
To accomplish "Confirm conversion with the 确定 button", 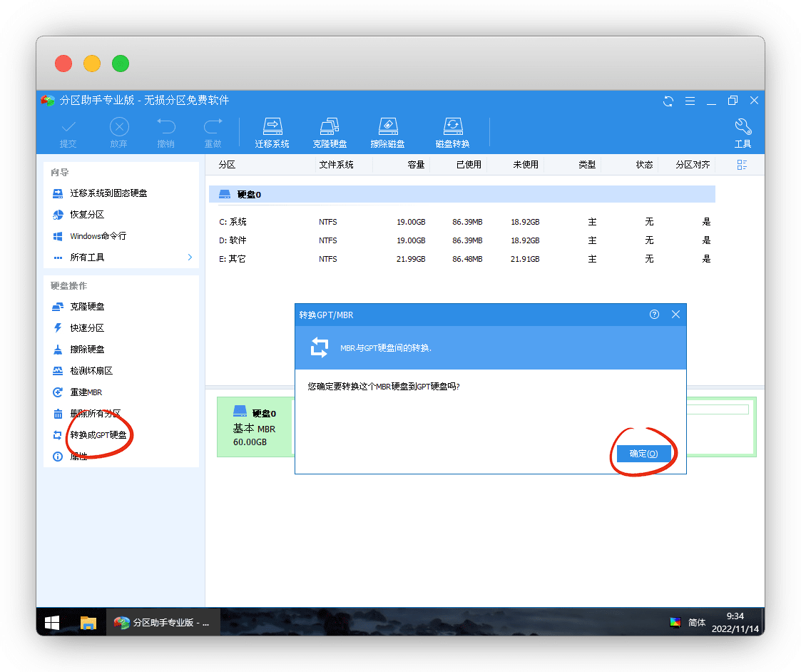I will point(643,454).
